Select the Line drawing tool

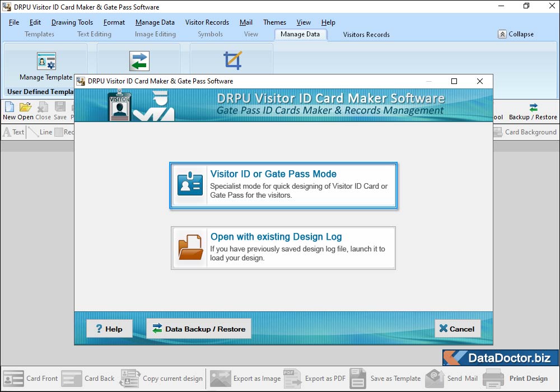click(x=40, y=132)
